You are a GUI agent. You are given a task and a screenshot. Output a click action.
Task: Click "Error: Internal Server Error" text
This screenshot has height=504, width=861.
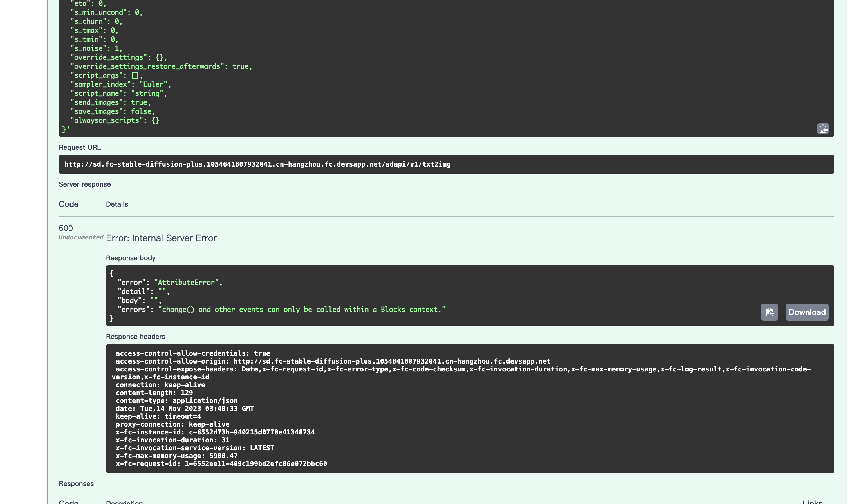pyautogui.click(x=161, y=238)
